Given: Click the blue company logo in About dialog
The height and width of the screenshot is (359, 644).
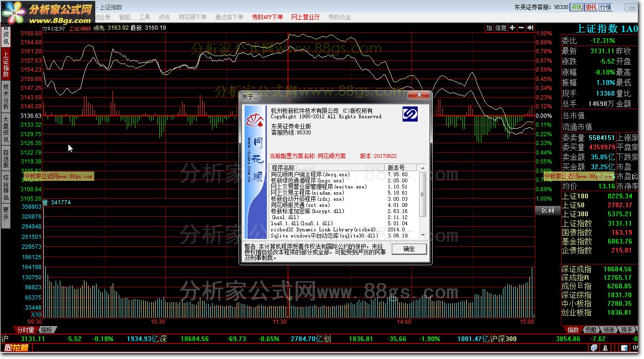Looking at the screenshot, I should click(x=410, y=114).
